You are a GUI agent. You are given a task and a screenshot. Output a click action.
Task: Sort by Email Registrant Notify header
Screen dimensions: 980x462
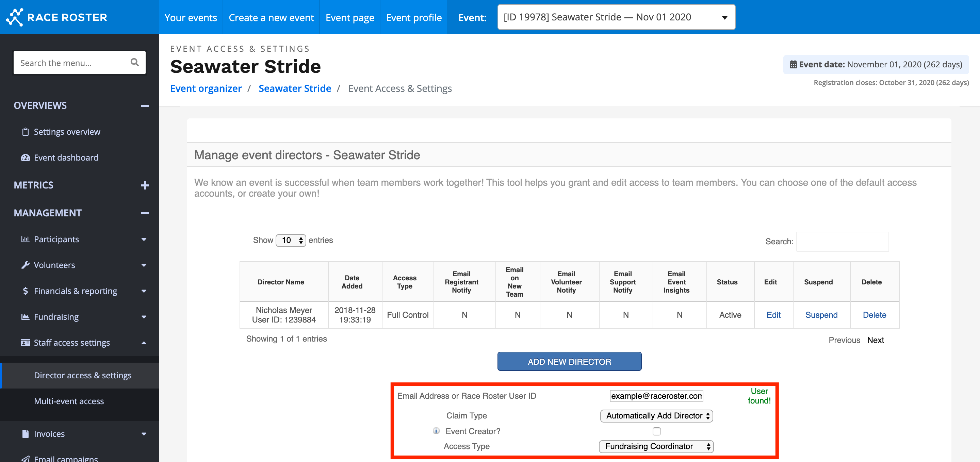tap(464, 282)
